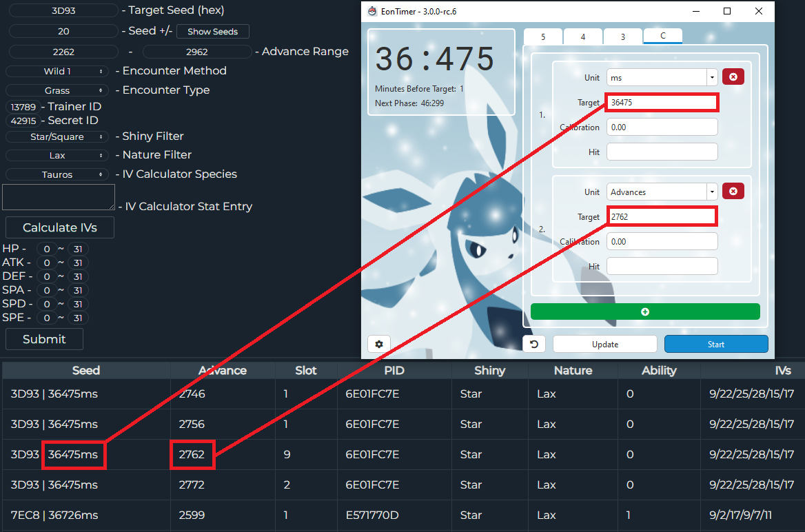Maximize the EonTimer window
This screenshot has height=532, width=805.
[727, 11]
